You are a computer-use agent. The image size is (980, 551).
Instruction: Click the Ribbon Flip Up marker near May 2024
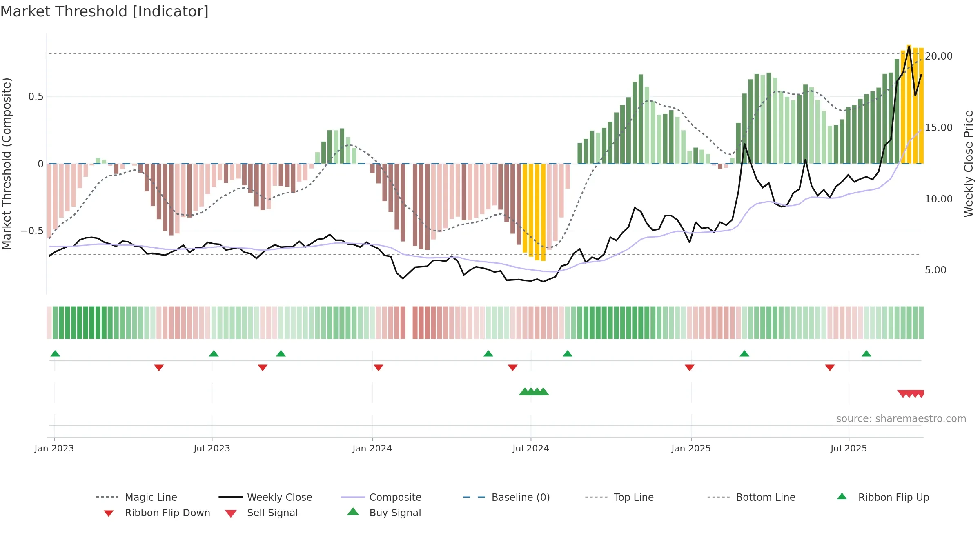(x=488, y=353)
